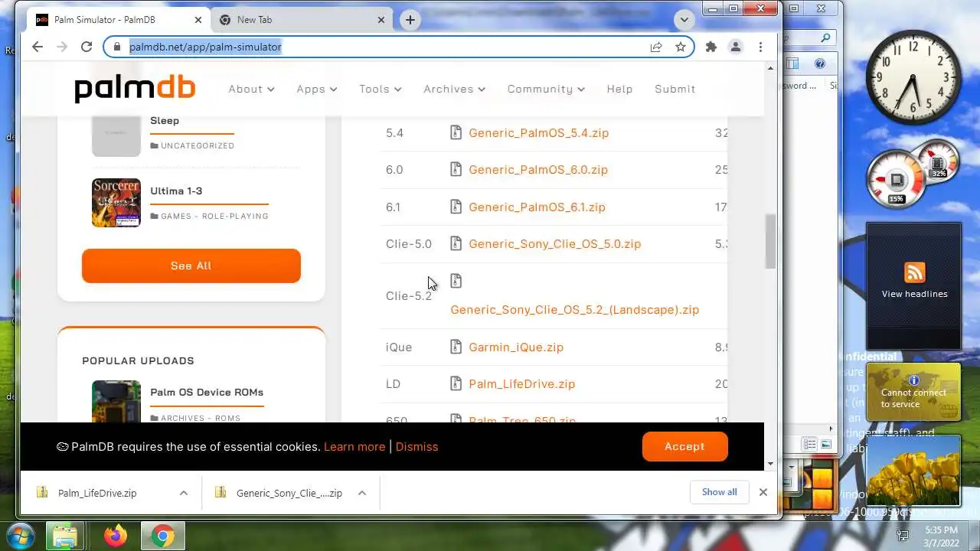Download Generic_Sony_Clie_OS_5.2_(Landscape).zip
Image resolution: width=980 pixels, height=551 pixels.
[574, 310]
